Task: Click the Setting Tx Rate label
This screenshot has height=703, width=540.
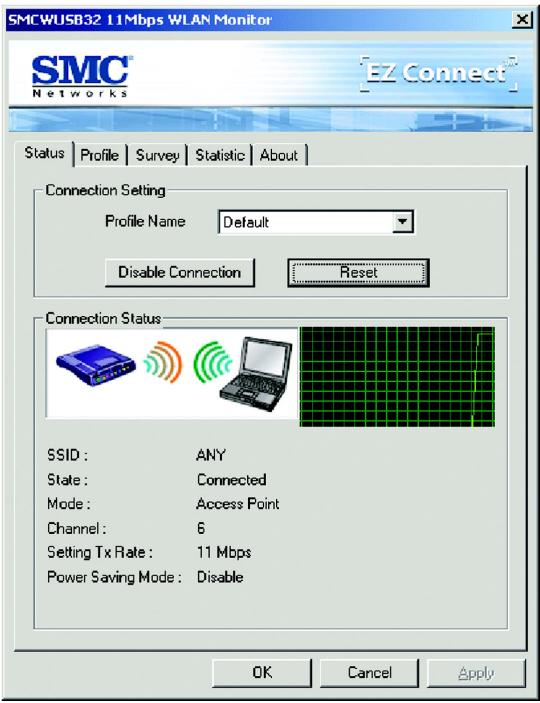Action: 100,552
